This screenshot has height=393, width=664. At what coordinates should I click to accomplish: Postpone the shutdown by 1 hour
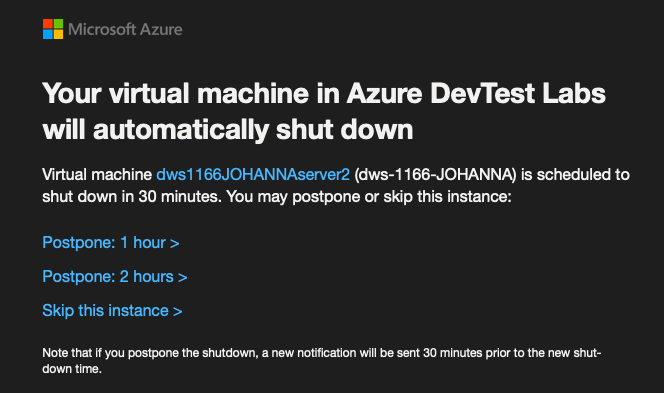[111, 243]
